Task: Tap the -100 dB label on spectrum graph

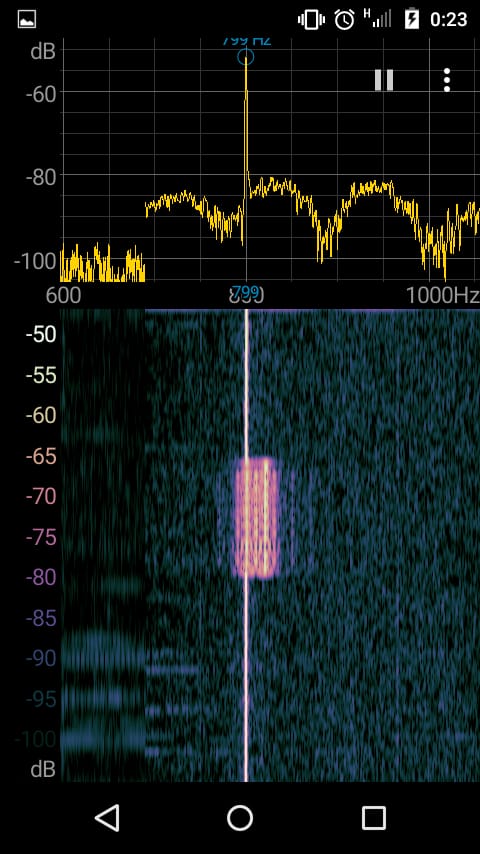Action: pyautogui.click(x=35, y=260)
